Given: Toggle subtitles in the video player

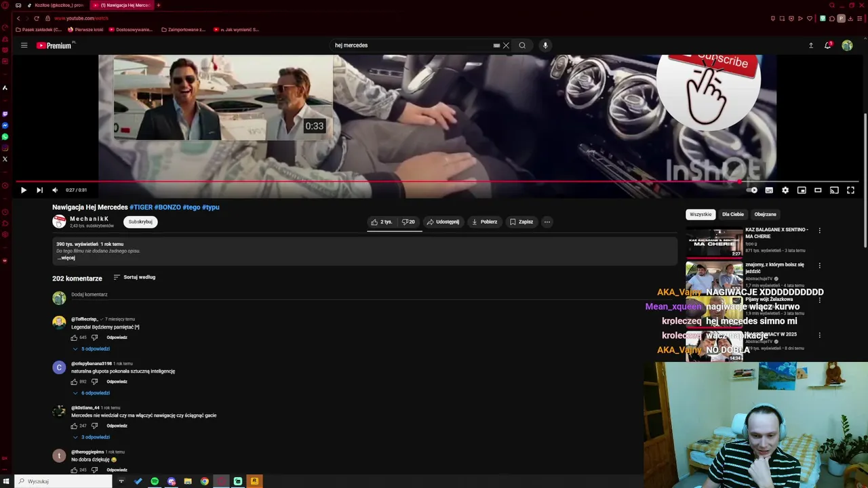Looking at the screenshot, I should point(769,190).
